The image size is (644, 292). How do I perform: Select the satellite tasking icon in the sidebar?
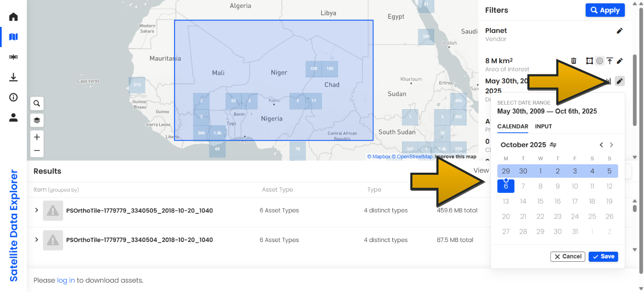point(13,57)
